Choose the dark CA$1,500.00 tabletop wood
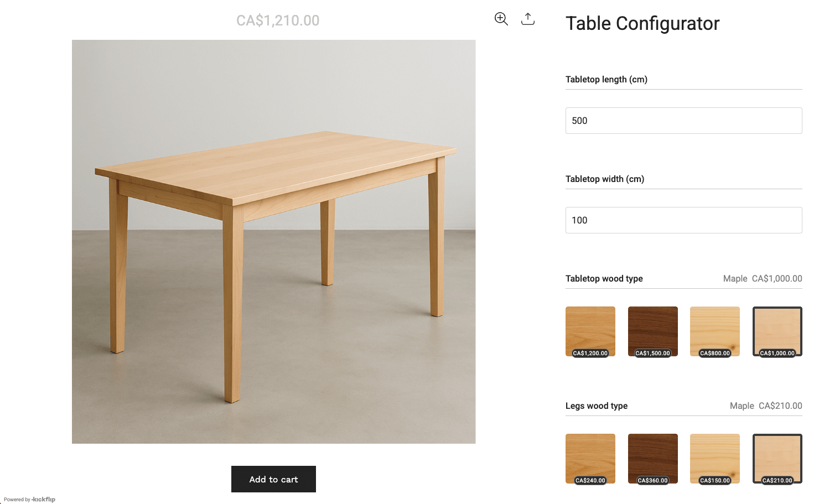The image size is (819, 504). pos(652,331)
